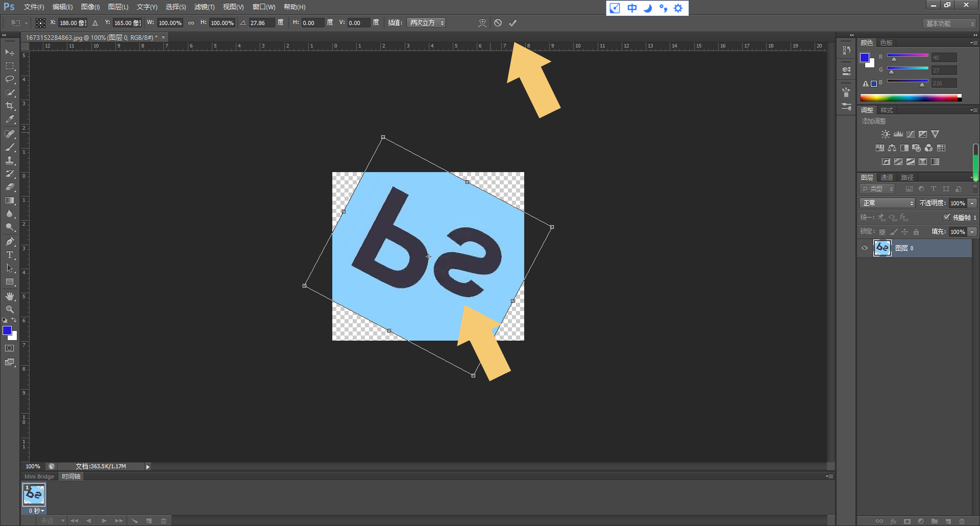
Task: Click the R channel slider
Action: pos(908,56)
